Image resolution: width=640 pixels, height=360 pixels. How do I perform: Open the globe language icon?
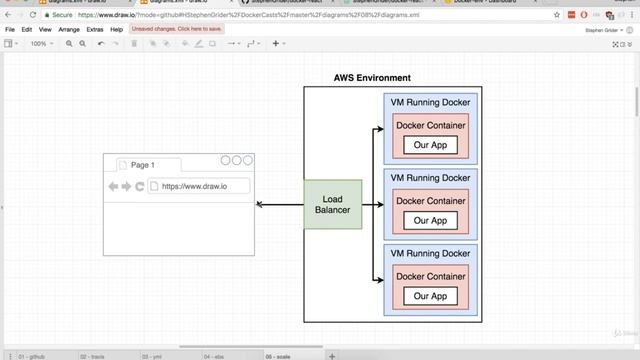(x=630, y=30)
